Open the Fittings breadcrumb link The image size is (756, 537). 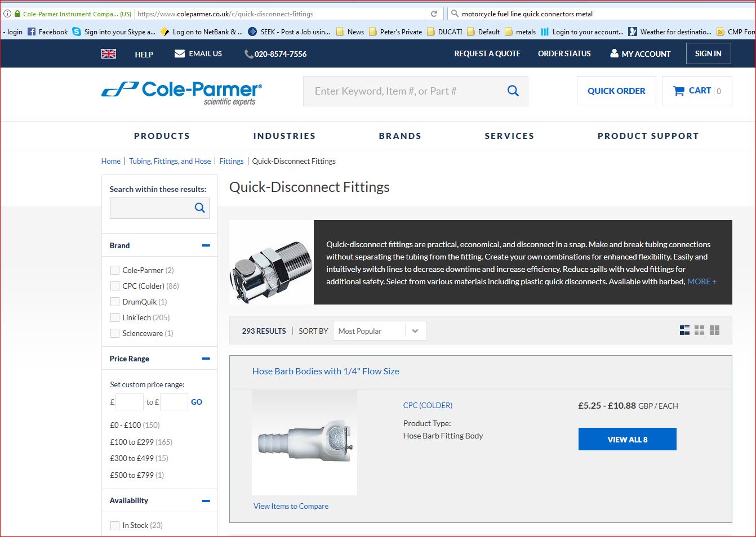click(x=232, y=161)
